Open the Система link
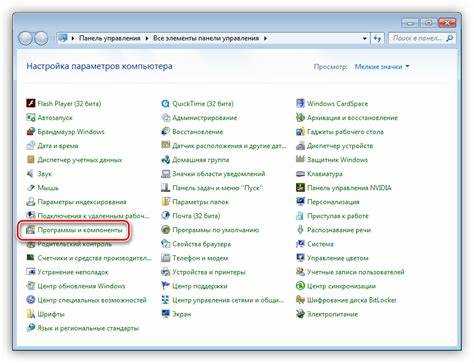Image resolution: width=474 pixels, height=363 pixels. point(320,244)
